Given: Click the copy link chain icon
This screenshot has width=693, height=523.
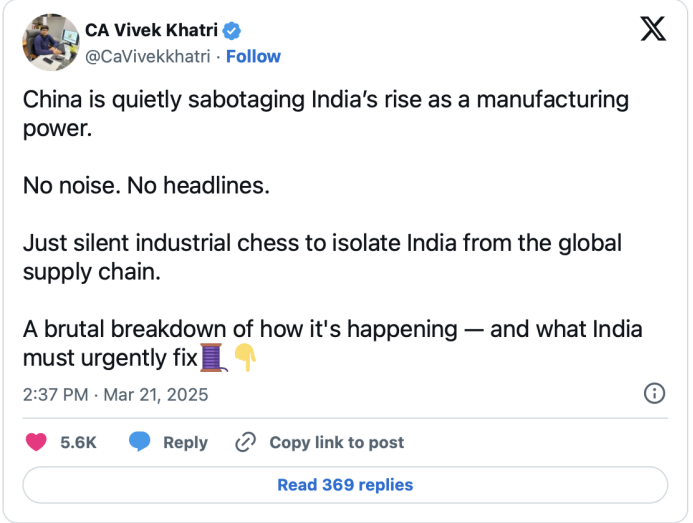Looking at the screenshot, I should point(246,442).
